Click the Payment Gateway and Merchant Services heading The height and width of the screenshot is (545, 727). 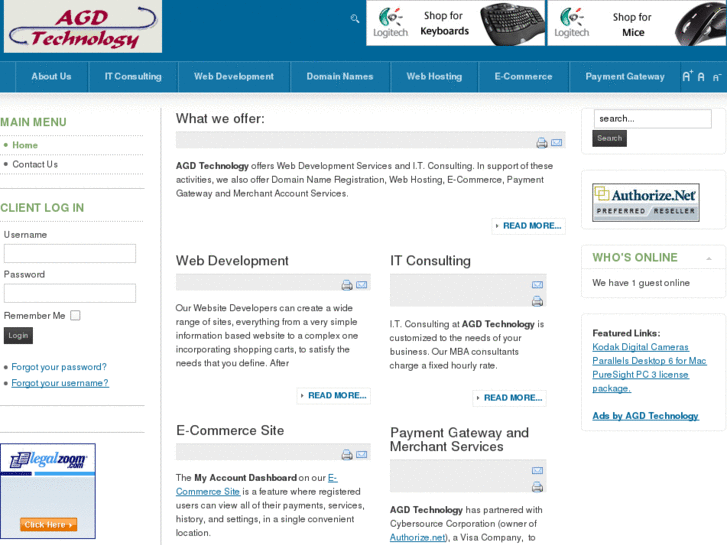click(x=459, y=439)
